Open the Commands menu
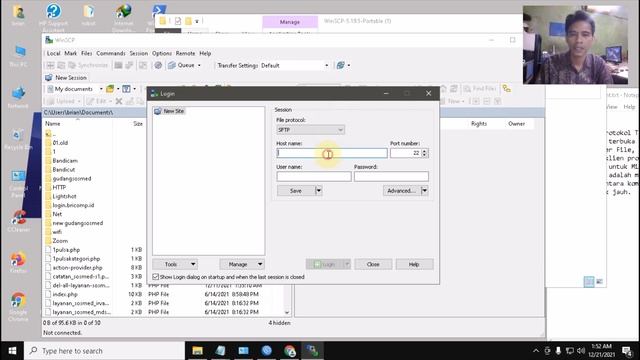 (111, 53)
